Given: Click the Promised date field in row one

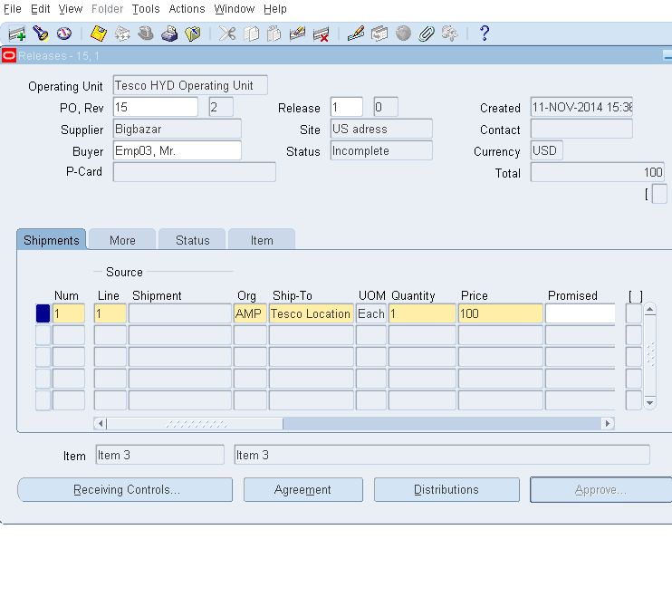Looking at the screenshot, I should coord(580,313).
